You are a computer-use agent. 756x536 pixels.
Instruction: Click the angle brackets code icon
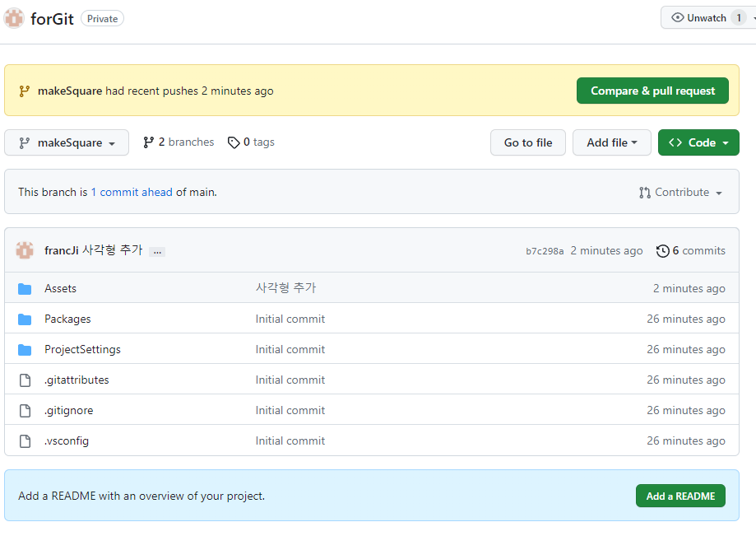675,142
